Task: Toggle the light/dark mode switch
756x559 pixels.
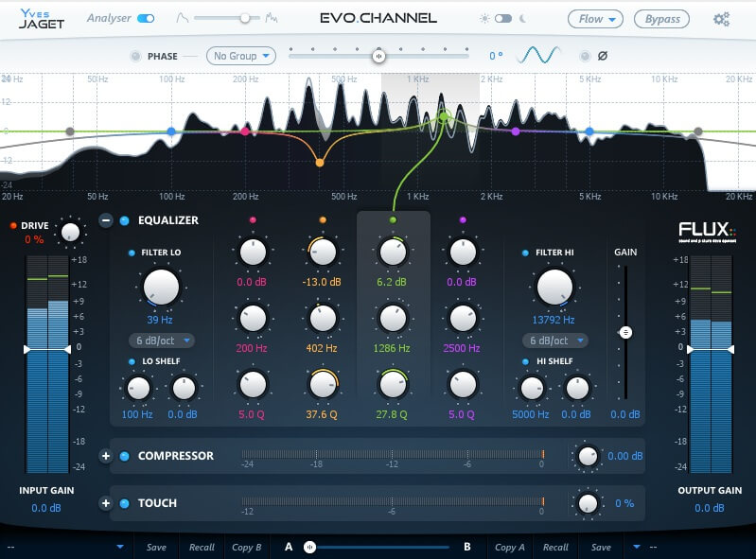Action: click(502, 19)
